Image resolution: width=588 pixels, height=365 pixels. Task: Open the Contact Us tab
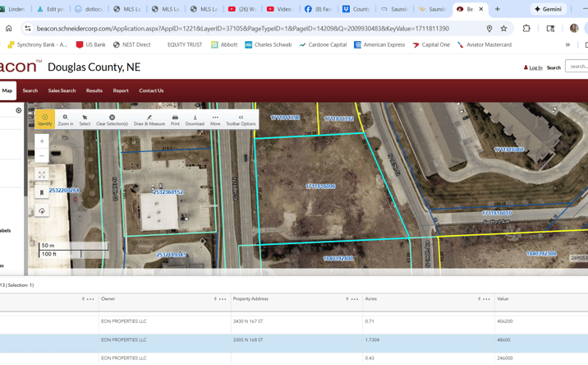coord(151,90)
